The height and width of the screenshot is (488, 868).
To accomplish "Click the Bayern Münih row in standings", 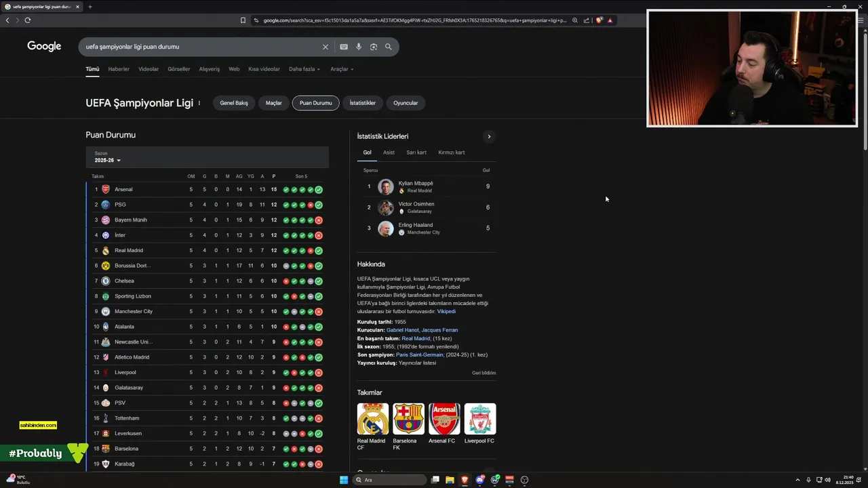I will pos(207,220).
